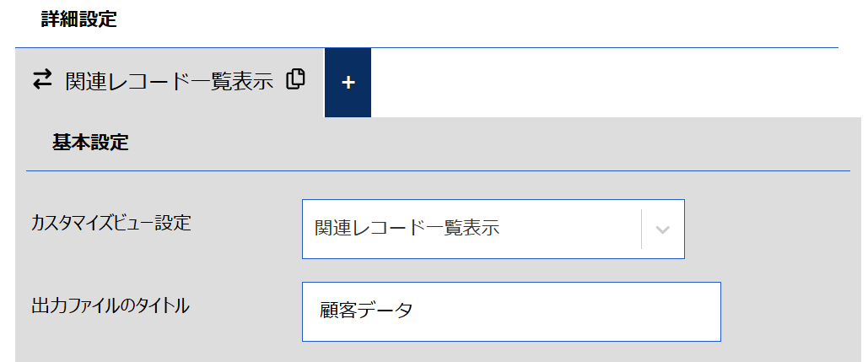Click the blue divider under 基本設定
868x362 pixels.
click(438, 170)
